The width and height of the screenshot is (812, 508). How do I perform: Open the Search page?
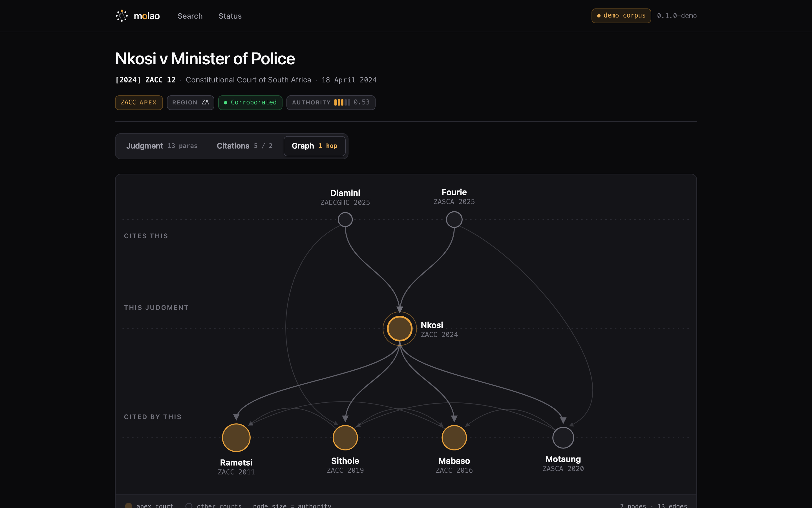click(190, 16)
